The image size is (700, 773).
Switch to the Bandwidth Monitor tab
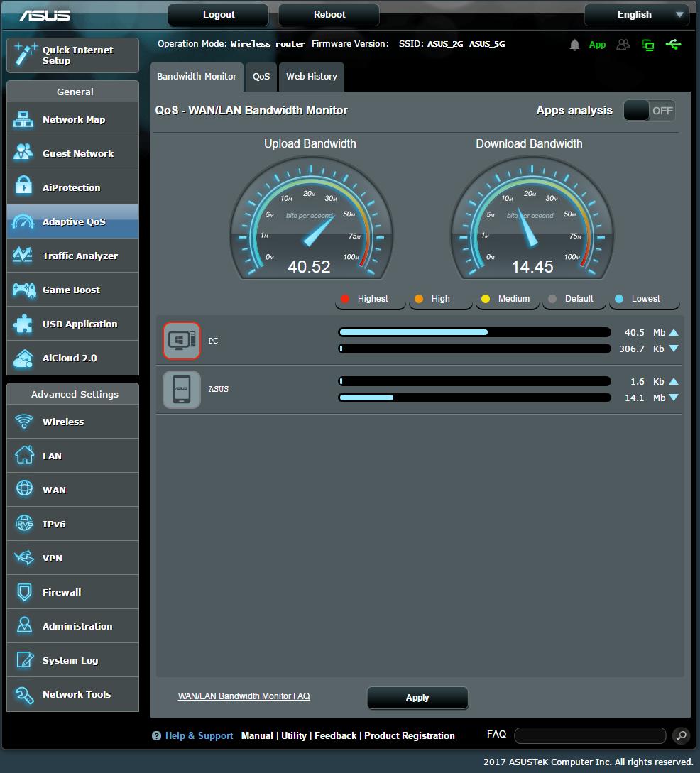(x=197, y=77)
